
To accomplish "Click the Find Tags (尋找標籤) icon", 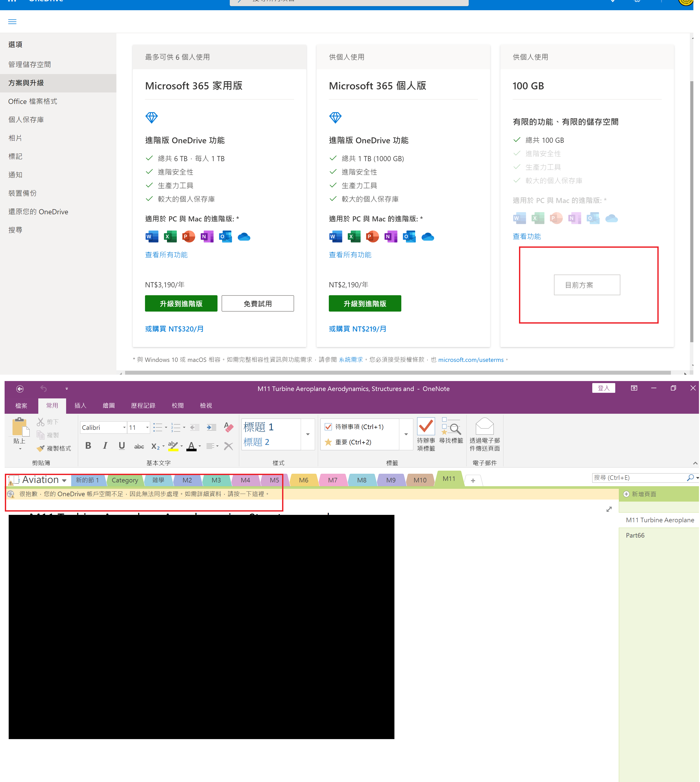I will pyautogui.click(x=451, y=427).
